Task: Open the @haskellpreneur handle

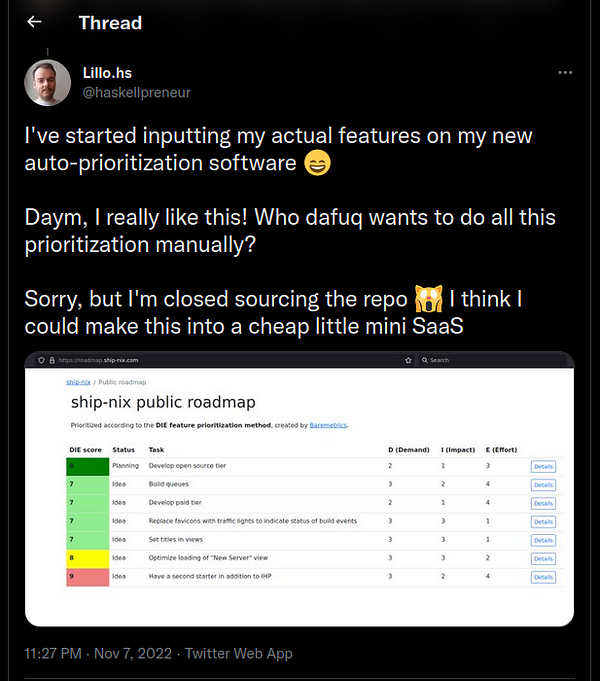Action: point(136,93)
